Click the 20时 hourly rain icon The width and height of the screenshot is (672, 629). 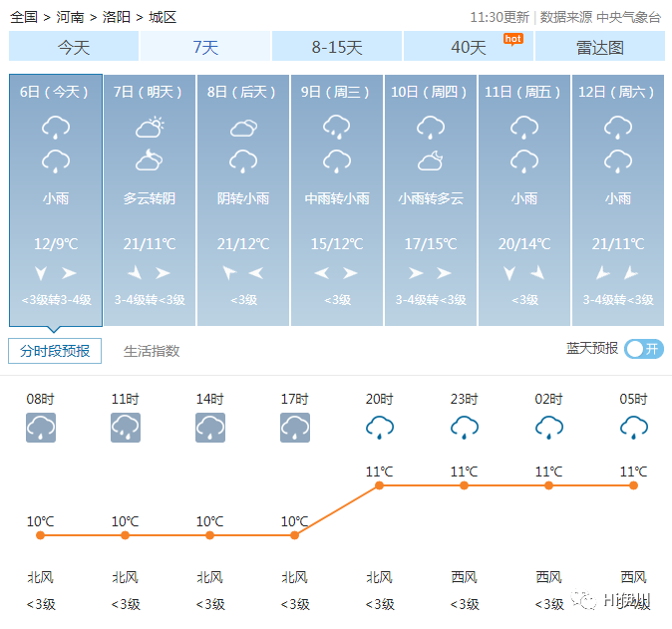pos(380,428)
